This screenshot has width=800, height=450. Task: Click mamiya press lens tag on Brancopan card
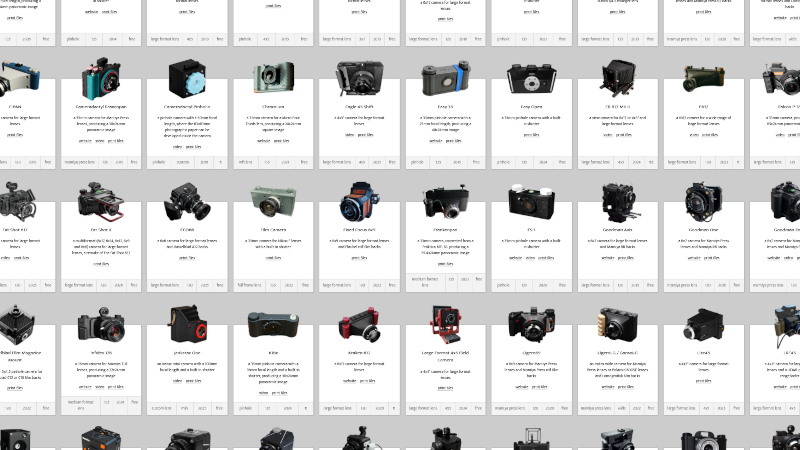(x=80, y=161)
